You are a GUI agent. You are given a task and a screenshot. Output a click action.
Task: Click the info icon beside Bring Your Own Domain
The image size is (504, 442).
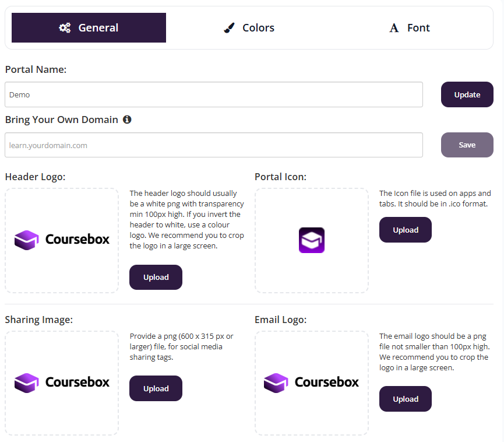pos(127,120)
